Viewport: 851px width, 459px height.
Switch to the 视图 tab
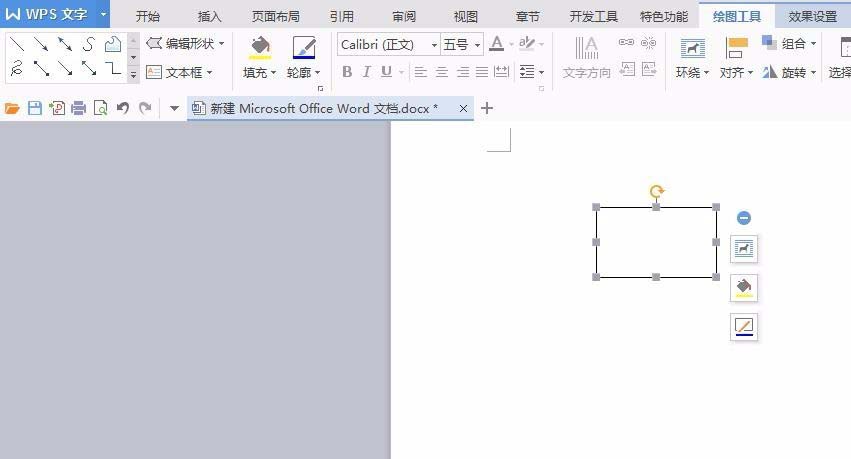pos(466,16)
